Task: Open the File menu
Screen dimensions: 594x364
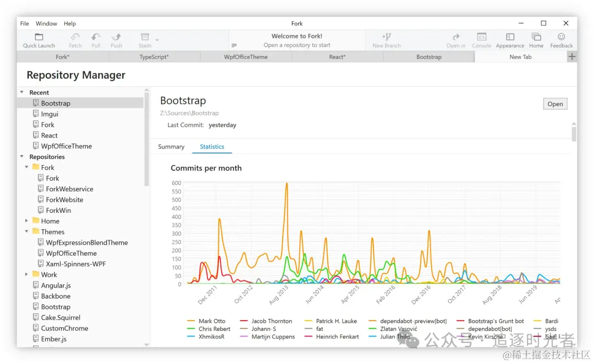Action: click(25, 24)
